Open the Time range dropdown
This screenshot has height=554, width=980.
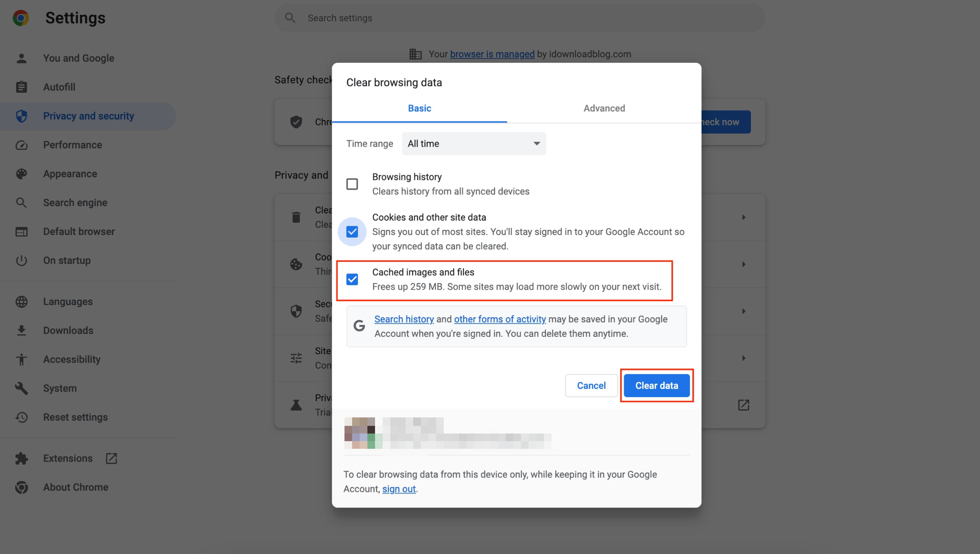point(473,143)
